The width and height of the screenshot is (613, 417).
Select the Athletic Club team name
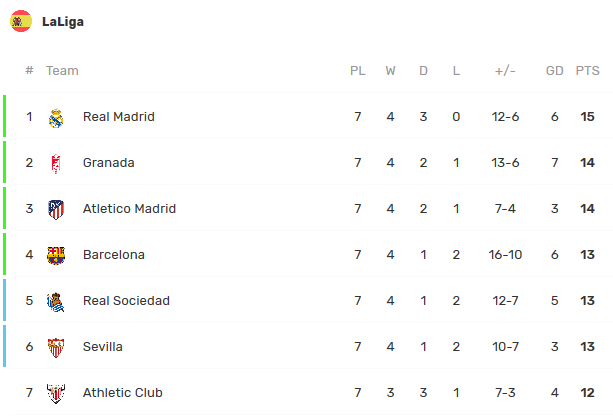[123, 393]
